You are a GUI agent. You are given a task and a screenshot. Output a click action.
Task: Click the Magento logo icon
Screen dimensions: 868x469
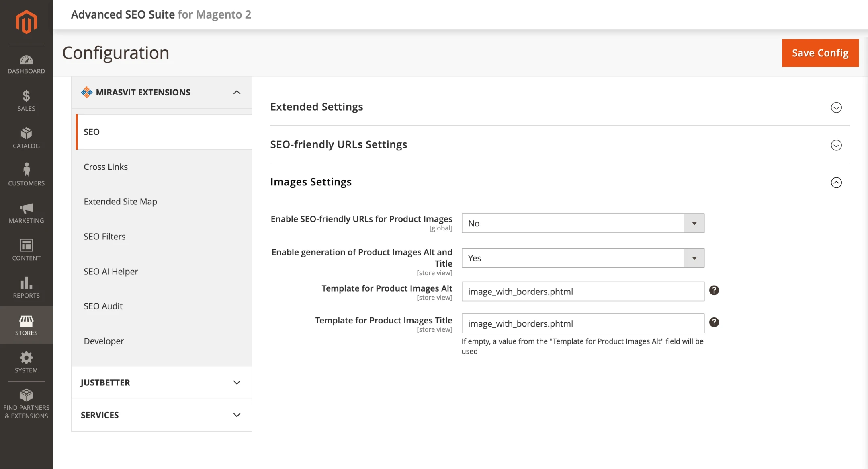[27, 22]
